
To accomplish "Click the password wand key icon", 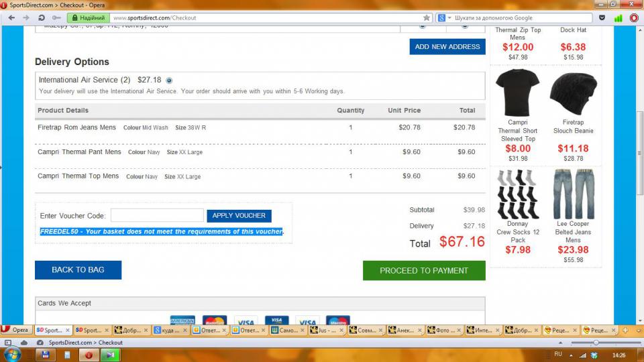I will point(55,17).
